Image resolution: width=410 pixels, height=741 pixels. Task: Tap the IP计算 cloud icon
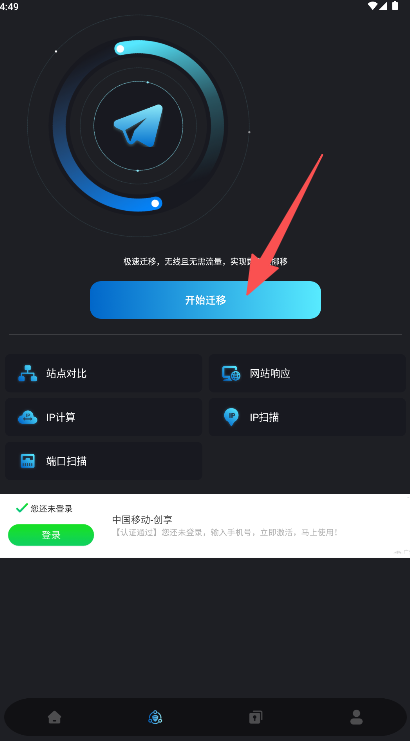(27, 417)
